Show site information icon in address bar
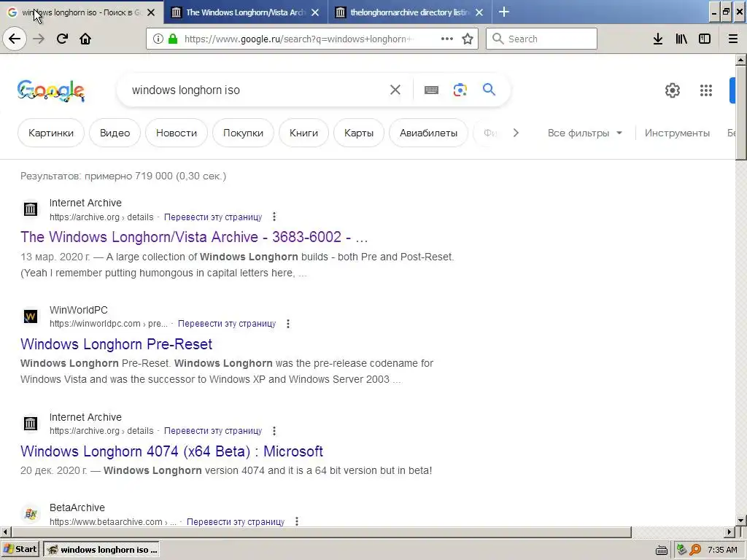 point(158,39)
